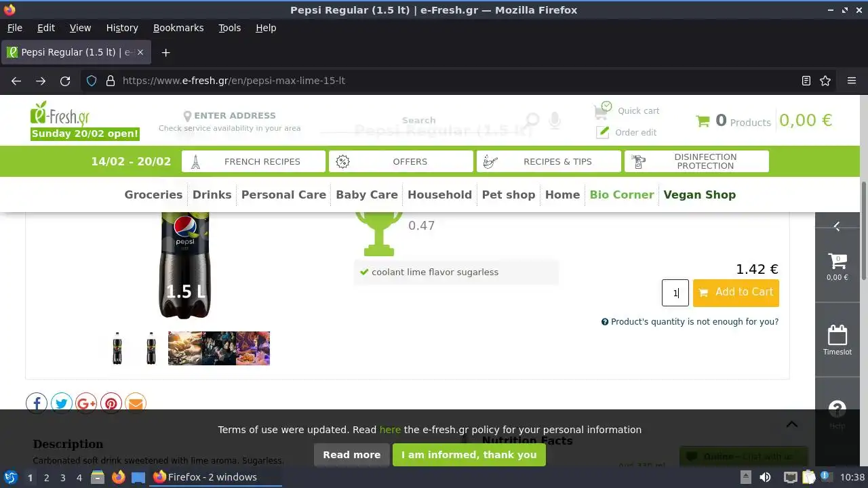Image resolution: width=868 pixels, height=488 pixels.
Task: Click the Read more button
Action: click(x=351, y=455)
